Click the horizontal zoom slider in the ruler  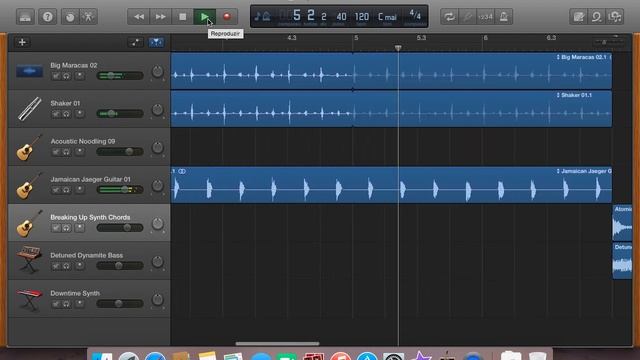pyautogui.click(x=608, y=42)
